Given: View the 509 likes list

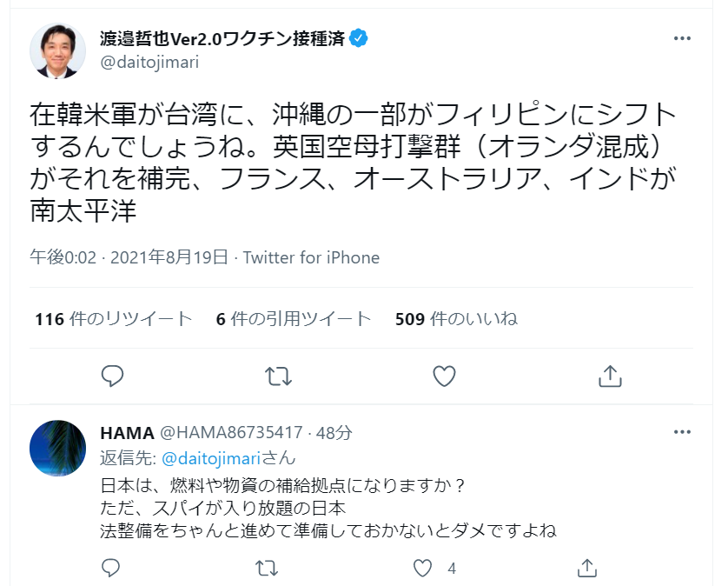Looking at the screenshot, I should click(456, 319).
